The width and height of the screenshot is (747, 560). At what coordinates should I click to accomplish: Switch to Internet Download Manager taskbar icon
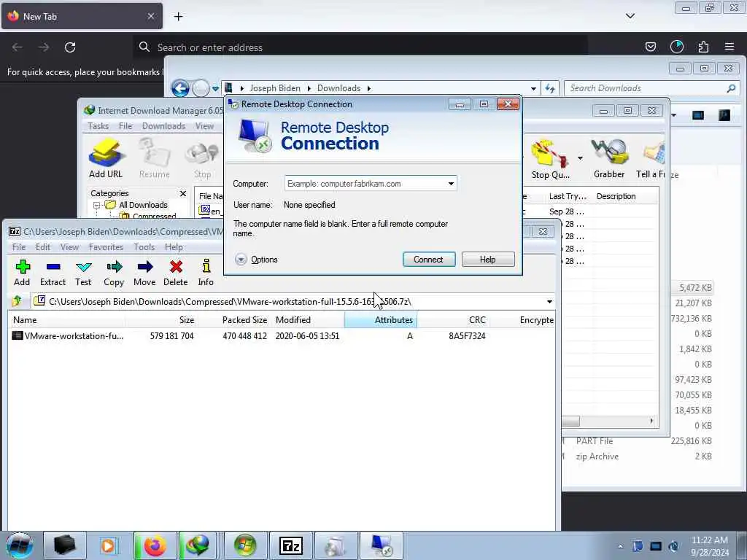198,545
